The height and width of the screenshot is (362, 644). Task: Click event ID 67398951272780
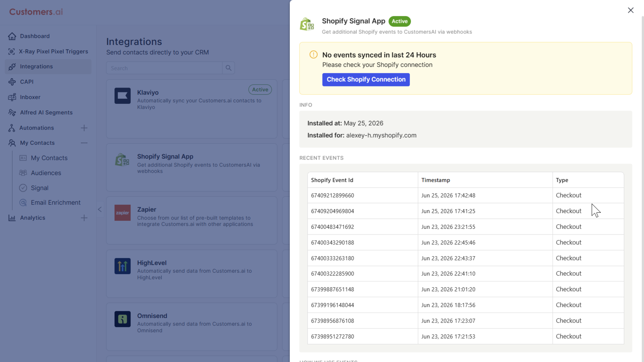332,336
